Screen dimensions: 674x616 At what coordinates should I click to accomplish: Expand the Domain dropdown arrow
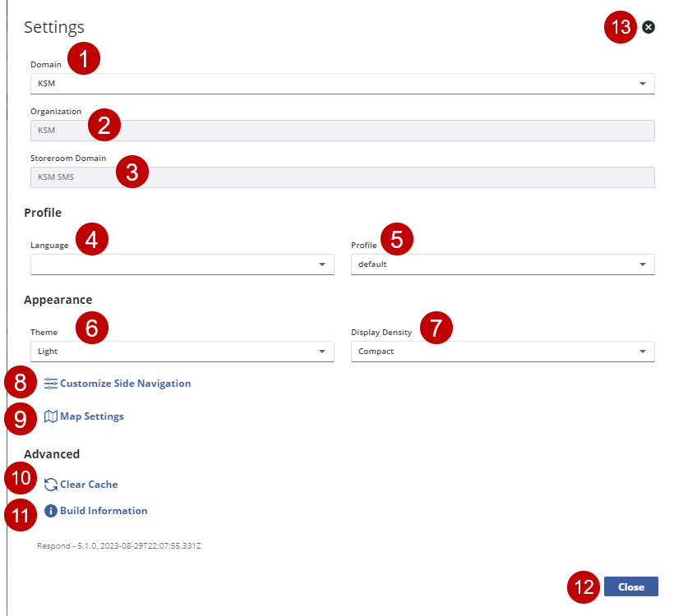pos(642,84)
